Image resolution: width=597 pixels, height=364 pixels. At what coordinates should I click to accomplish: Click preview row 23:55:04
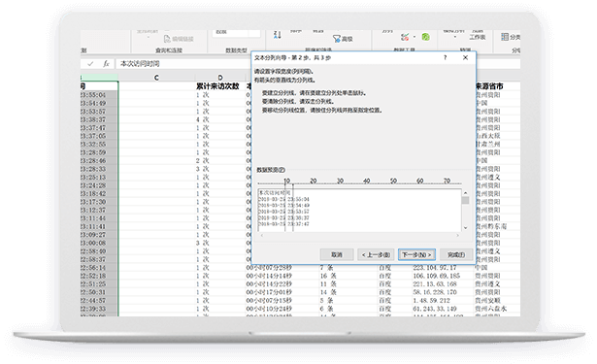tap(283, 199)
